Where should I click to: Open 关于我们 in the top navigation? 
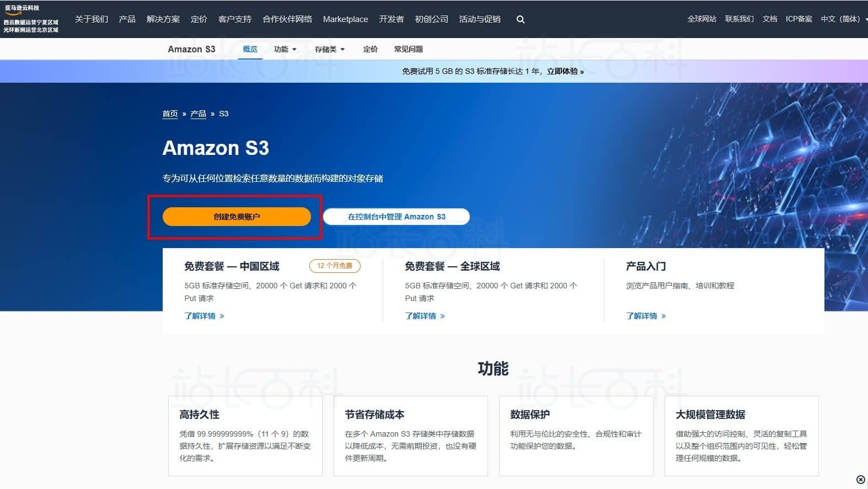[x=92, y=19]
